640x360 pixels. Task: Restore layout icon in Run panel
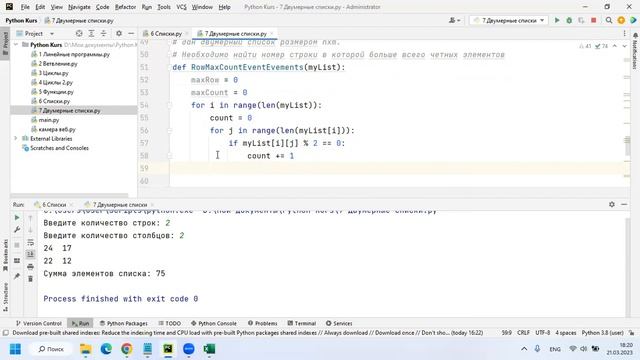[17, 260]
